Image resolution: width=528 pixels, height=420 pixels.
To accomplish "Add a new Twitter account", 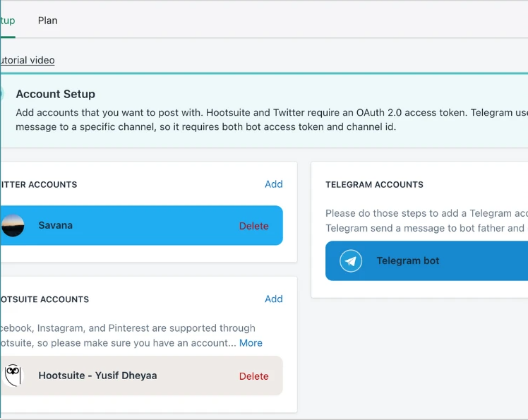I will point(273,184).
